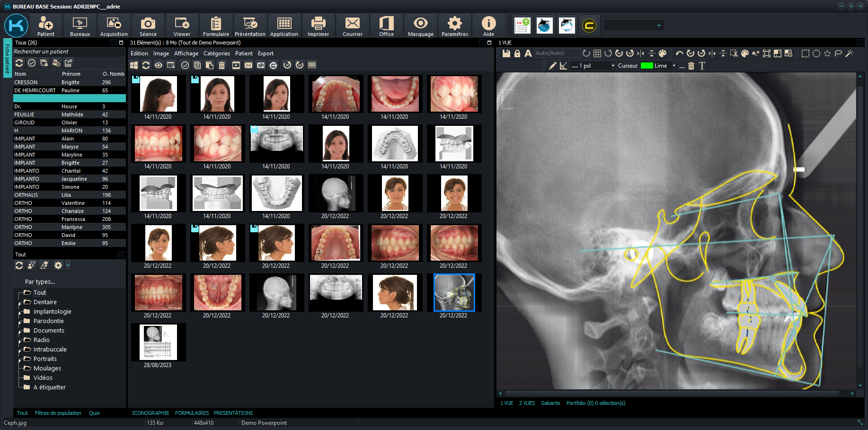Click the CSV export icon in patient panel

(x=69, y=63)
